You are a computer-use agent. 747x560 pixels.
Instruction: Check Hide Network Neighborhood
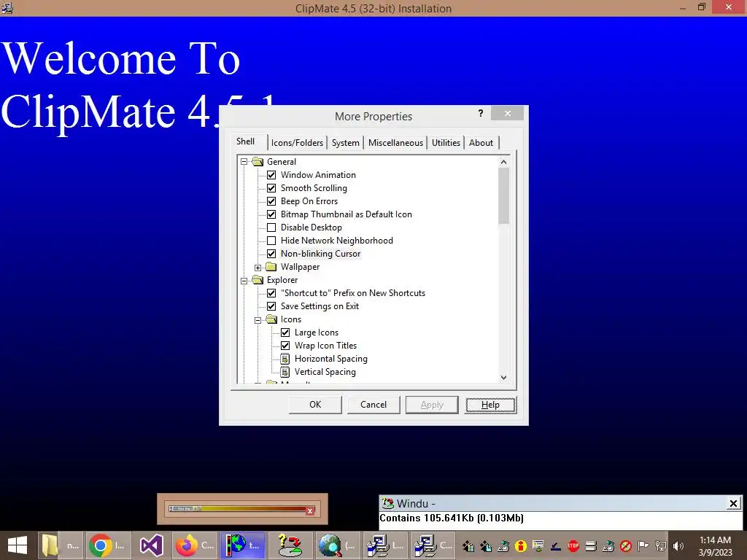tap(271, 241)
